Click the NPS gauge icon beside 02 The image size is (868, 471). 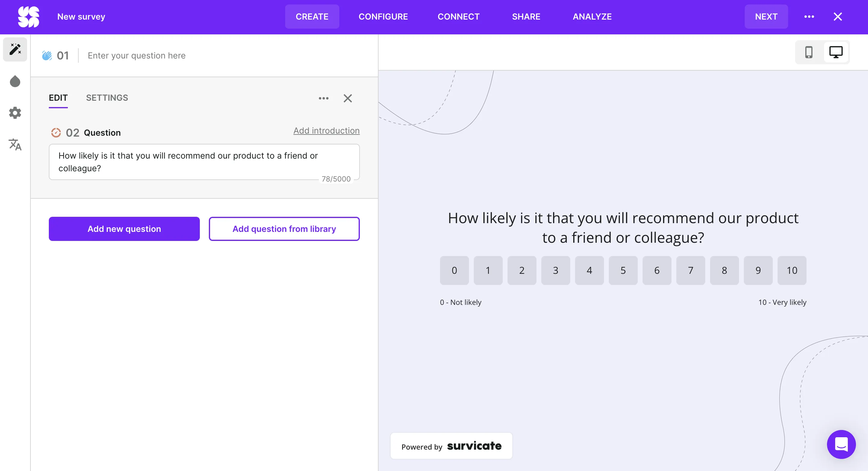tap(56, 132)
